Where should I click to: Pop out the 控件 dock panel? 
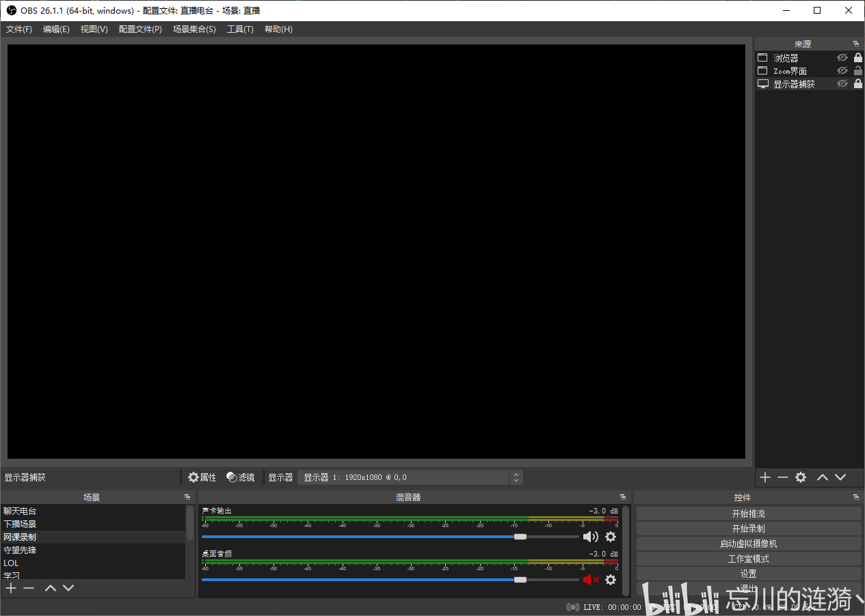point(856,497)
